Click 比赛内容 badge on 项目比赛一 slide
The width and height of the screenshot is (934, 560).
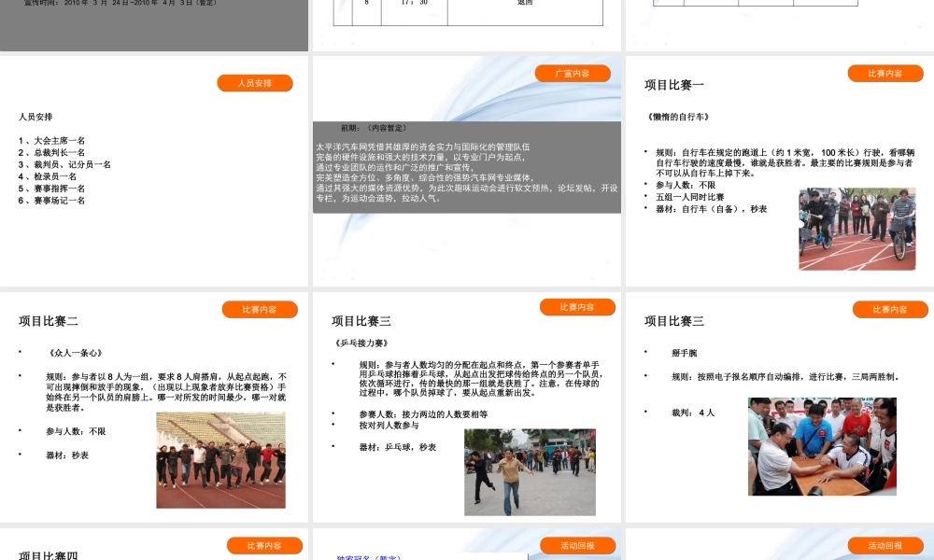click(885, 73)
